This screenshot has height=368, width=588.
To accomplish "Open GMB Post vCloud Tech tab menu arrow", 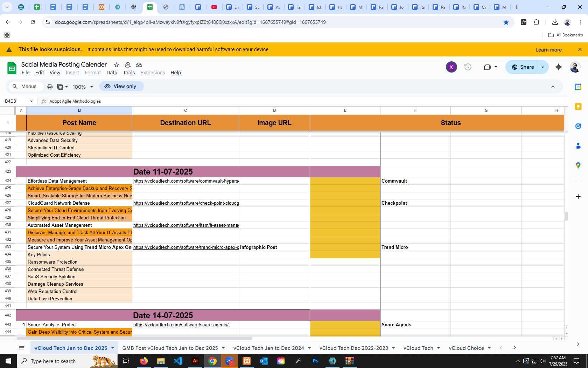I will click(223, 348).
